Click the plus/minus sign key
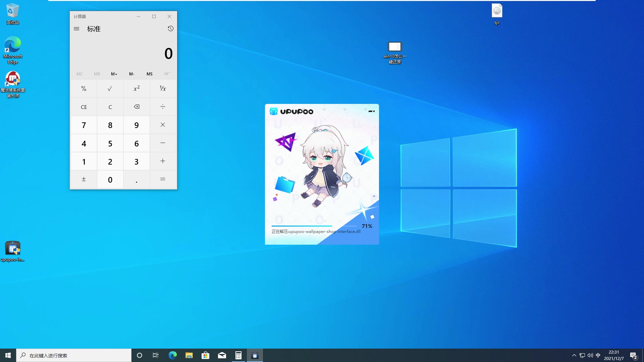This screenshot has width=644, height=362. click(x=84, y=179)
